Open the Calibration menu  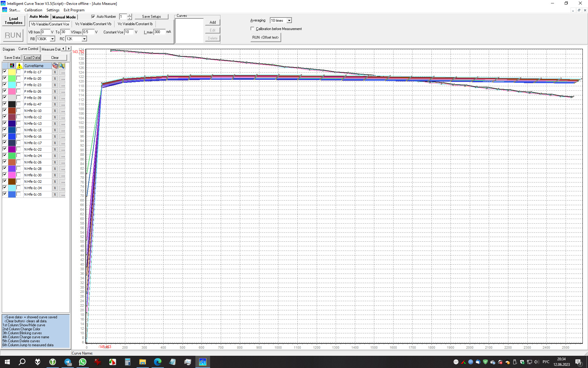point(33,10)
